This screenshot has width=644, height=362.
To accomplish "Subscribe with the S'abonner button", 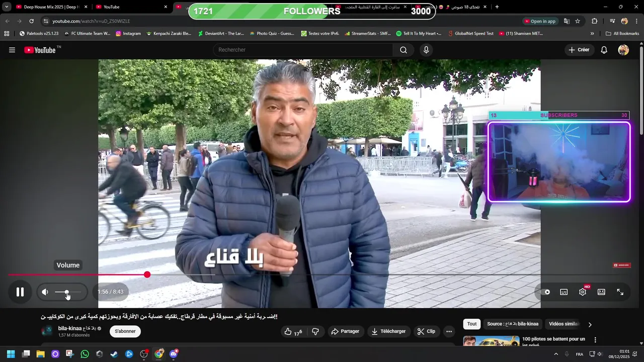I will [x=125, y=331].
